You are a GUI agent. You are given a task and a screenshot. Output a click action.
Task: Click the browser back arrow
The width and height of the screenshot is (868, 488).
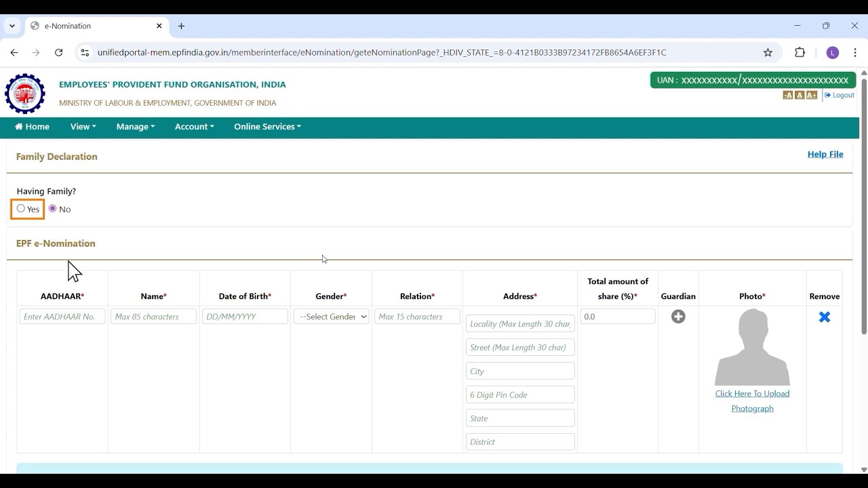tap(14, 52)
